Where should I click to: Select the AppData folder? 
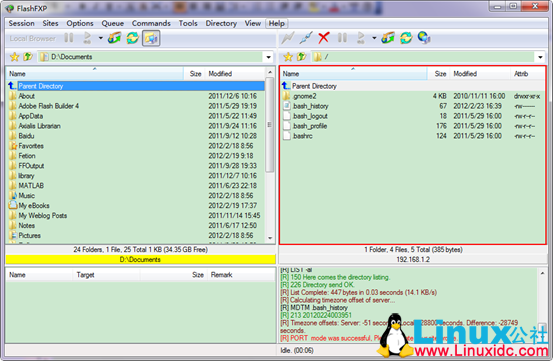coord(30,116)
